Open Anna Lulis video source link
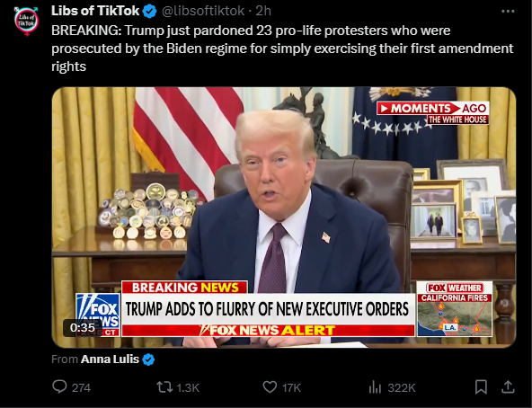Viewport: 532px width, 408px height. click(x=110, y=359)
